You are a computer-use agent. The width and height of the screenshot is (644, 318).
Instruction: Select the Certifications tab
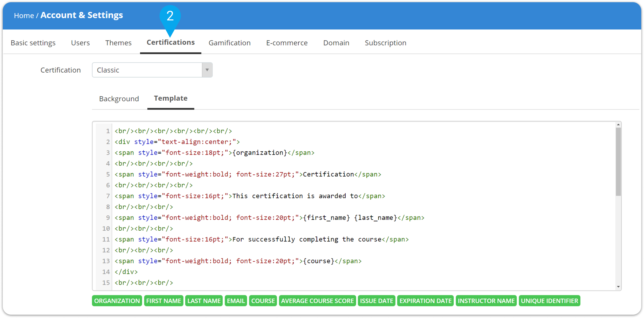(170, 42)
